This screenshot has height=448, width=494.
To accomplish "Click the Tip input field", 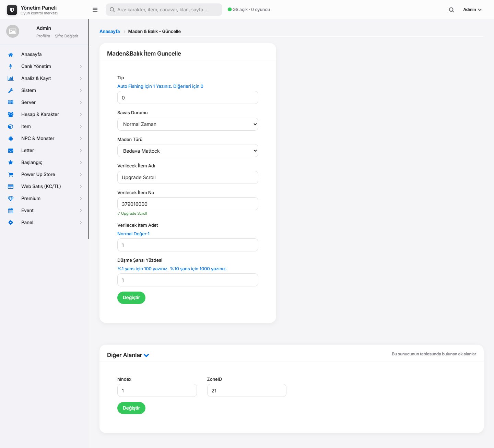I will tap(188, 98).
